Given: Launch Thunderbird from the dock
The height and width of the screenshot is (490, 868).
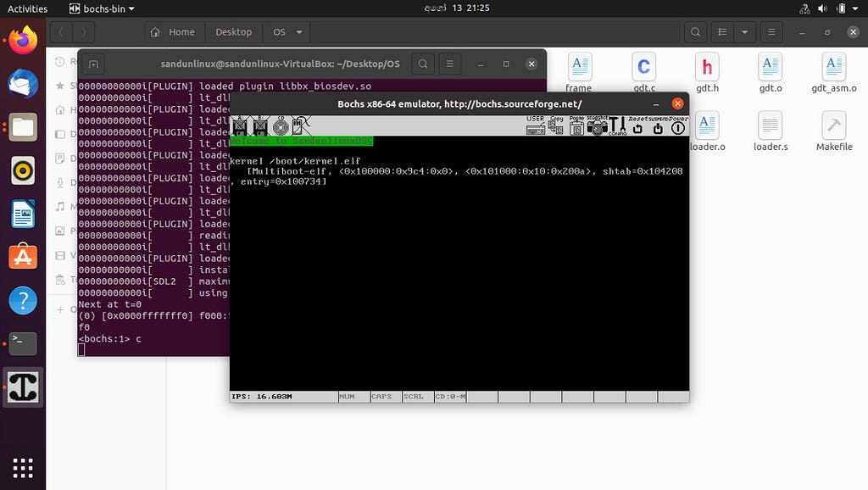Looking at the screenshot, I should pyautogui.click(x=23, y=84).
